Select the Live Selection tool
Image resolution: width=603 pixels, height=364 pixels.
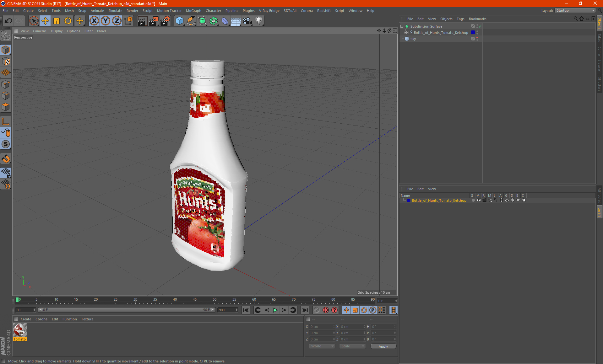pyautogui.click(x=34, y=21)
